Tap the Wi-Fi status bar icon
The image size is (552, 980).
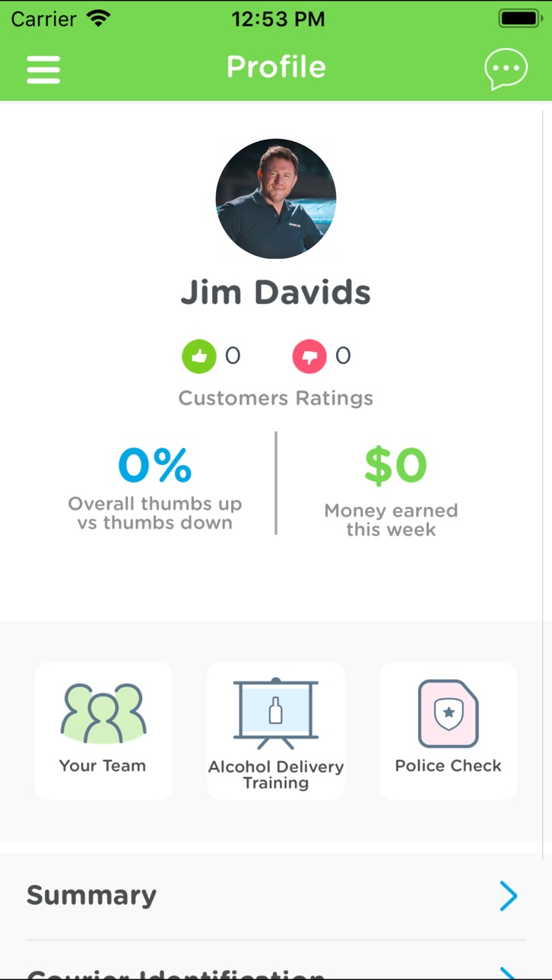click(99, 18)
